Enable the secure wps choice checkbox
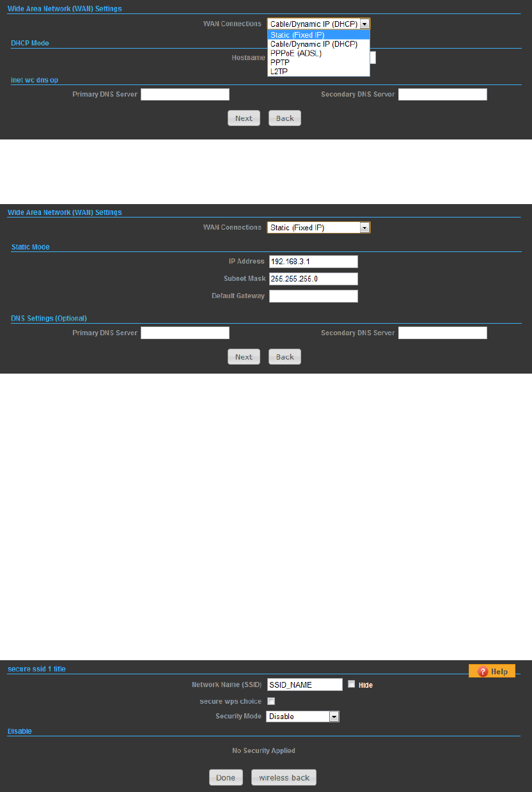The height and width of the screenshot is (792, 532). pyautogui.click(x=270, y=701)
